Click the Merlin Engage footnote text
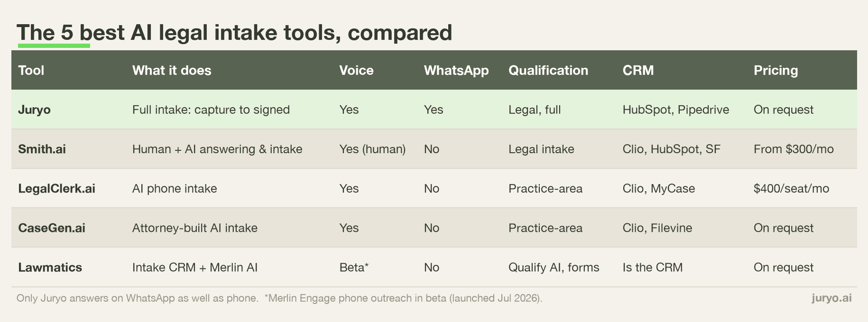 click(403, 298)
